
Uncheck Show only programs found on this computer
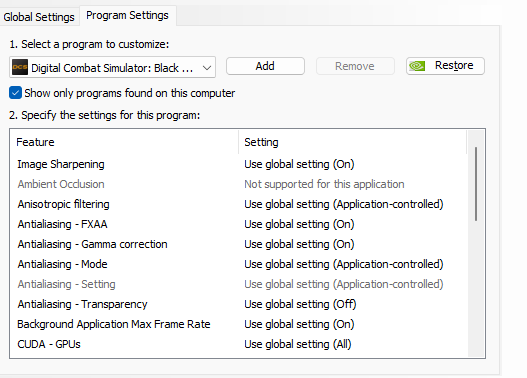pyautogui.click(x=15, y=93)
